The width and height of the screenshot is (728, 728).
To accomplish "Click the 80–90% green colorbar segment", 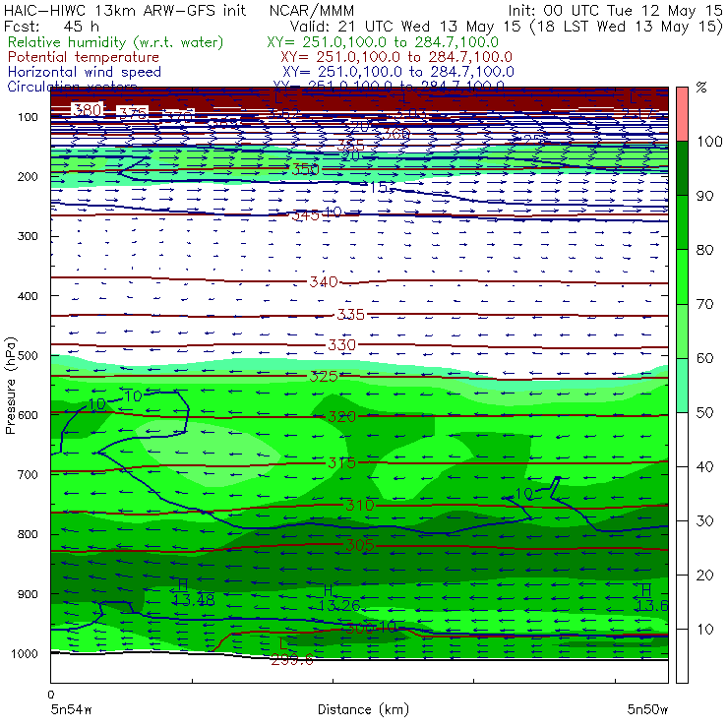I will tap(682, 222).
